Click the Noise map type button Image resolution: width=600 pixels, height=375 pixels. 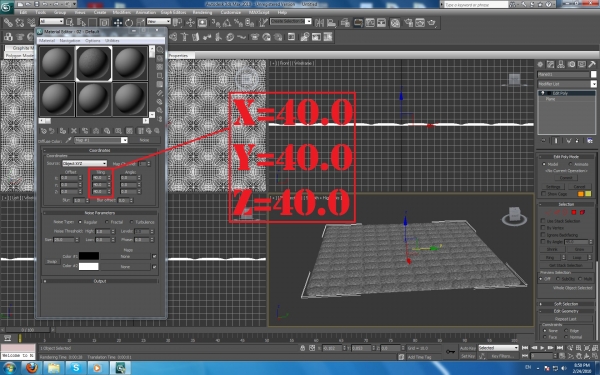tap(144, 140)
